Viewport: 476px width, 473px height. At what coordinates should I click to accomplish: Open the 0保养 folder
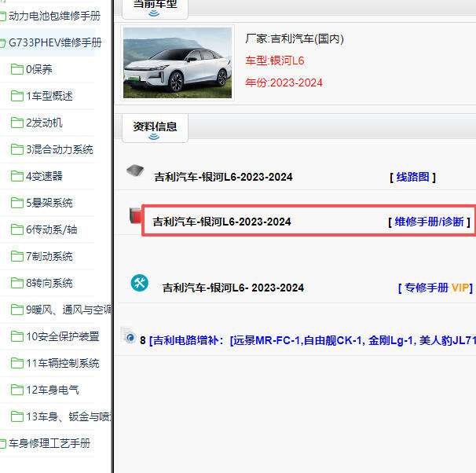pyautogui.click(x=39, y=69)
